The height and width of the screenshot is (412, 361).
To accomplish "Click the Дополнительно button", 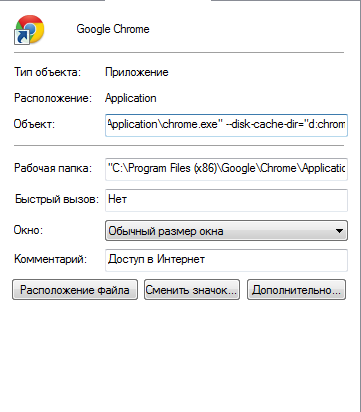I will [x=296, y=290].
